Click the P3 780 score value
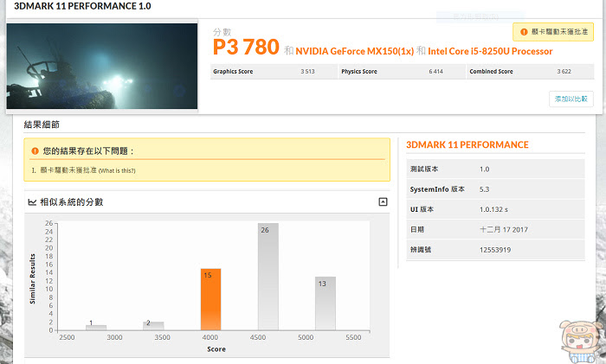 point(246,47)
